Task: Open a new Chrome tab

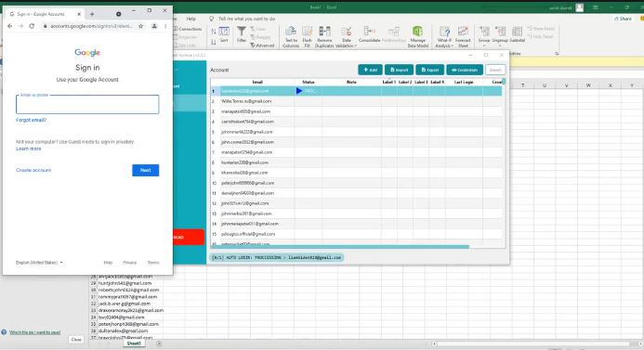Action: (92, 14)
